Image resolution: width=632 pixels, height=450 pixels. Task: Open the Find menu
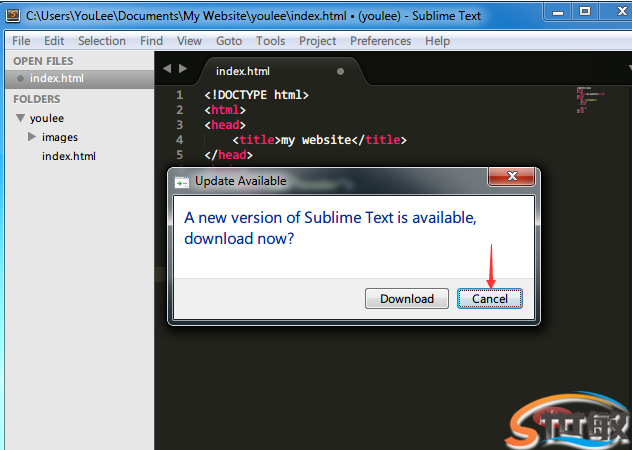[152, 41]
